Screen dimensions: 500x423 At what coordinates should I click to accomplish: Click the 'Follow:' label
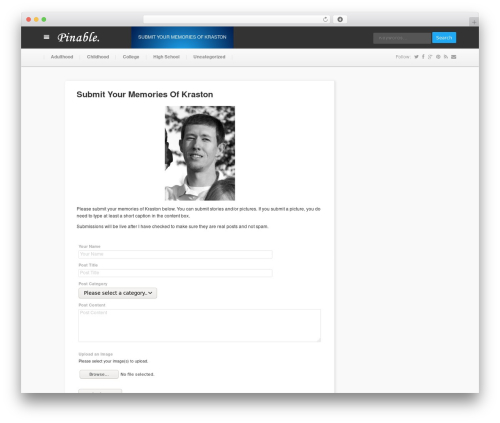click(403, 57)
